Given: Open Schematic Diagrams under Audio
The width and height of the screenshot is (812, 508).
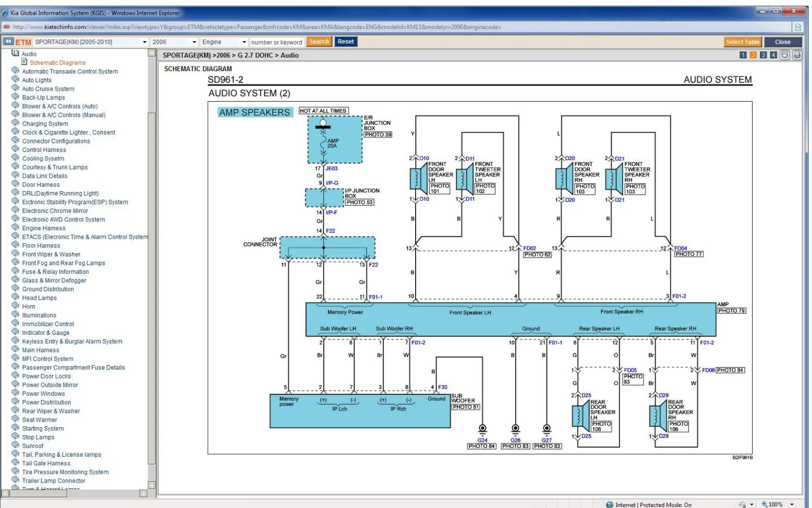Looking at the screenshot, I should [57, 62].
